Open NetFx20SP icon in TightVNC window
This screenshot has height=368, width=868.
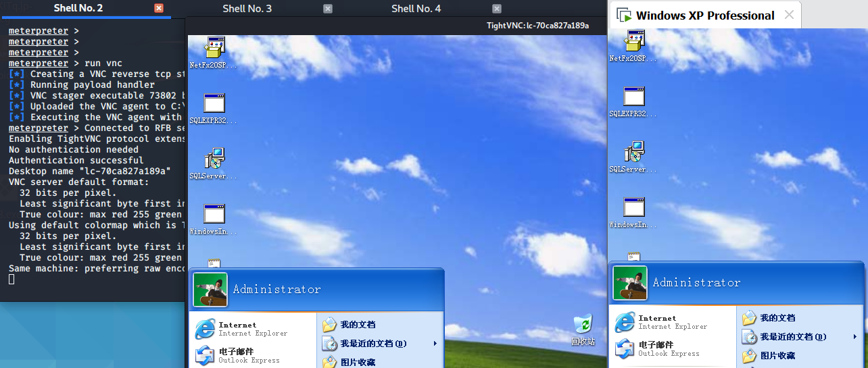pos(214,53)
